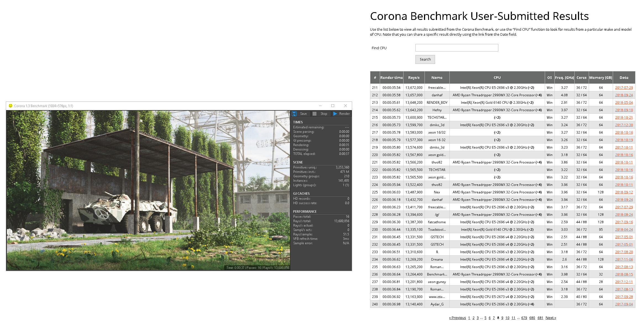Close the Corona 1.3 Benchmark window
Image resolution: width=644 pixels, height=322 pixels.
345,106
